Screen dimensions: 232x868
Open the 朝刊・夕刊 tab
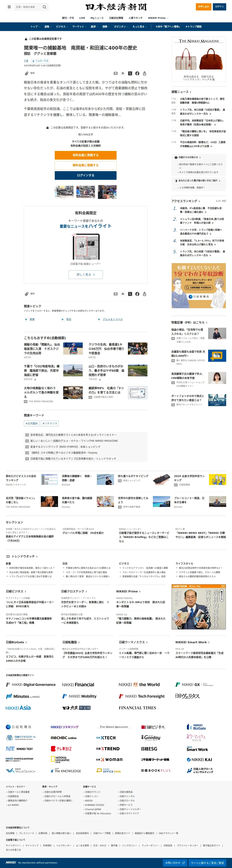tap(68, 18)
